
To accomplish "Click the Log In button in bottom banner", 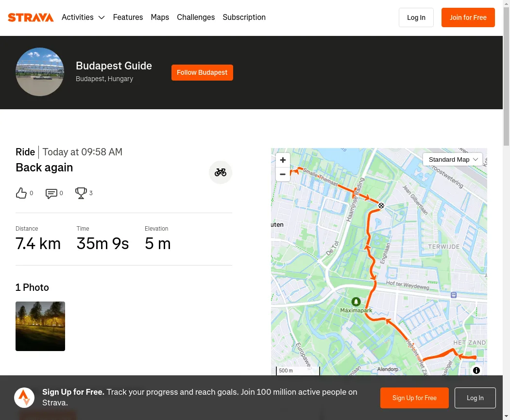I will click(475, 398).
